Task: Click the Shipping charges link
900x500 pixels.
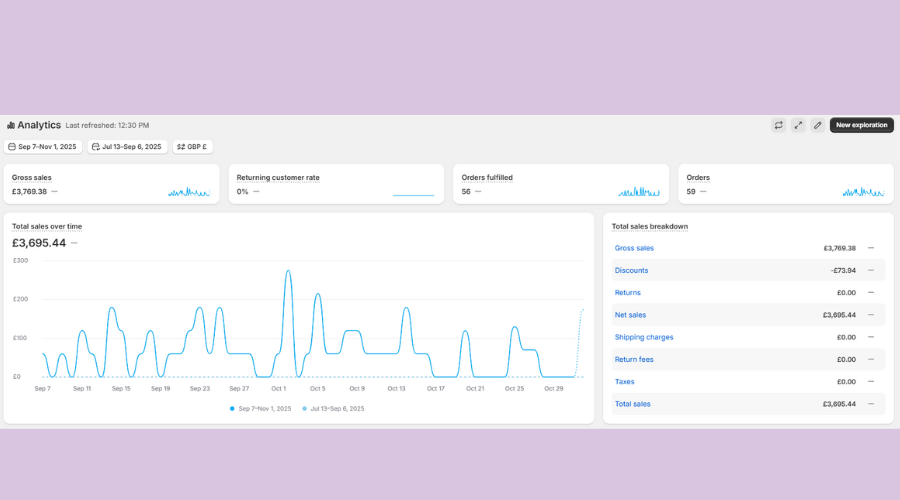Action: [x=644, y=337]
